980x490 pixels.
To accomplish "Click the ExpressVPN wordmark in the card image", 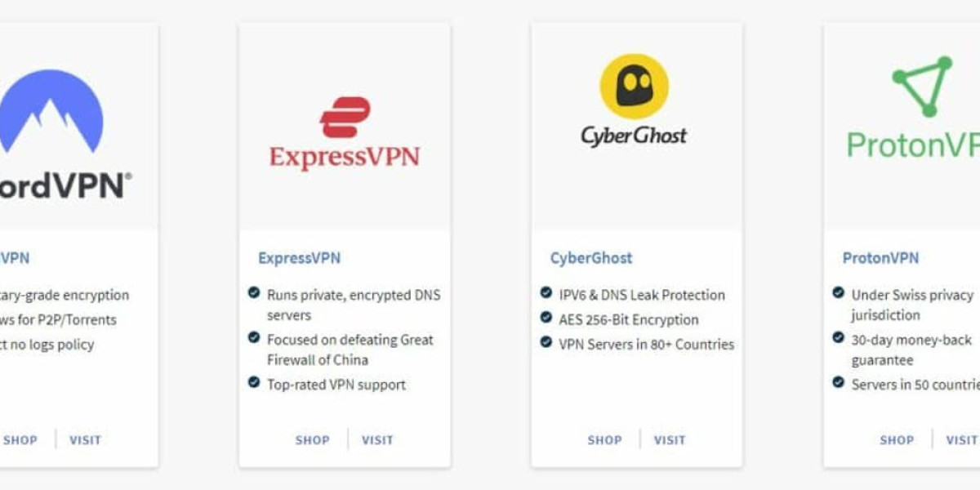I will pyautogui.click(x=345, y=156).
